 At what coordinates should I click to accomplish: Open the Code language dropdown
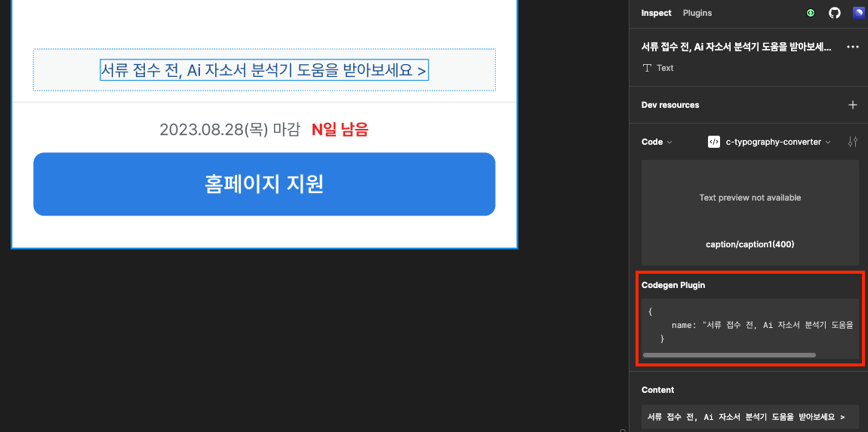pyautogui.click(x=657, y=142)
